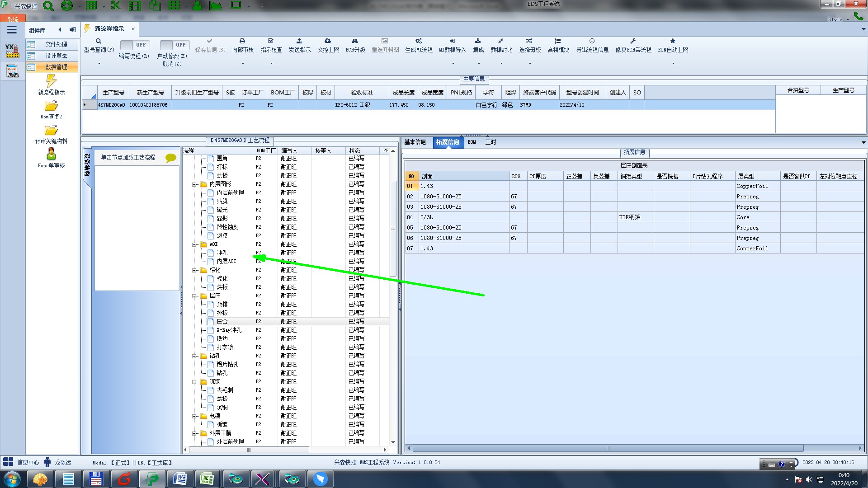Click the ECN自动上网 star icon
Image resolution: width=868 pixels, height=488 pixels.
[x=673, y=41]
